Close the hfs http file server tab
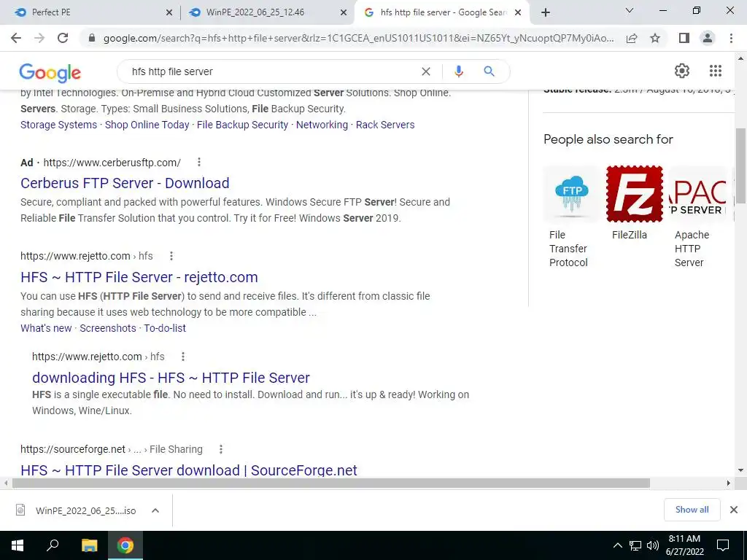Image resolution: width=747 pixels, height=560 pixels. pyautogui.click(x=519, y=13)
